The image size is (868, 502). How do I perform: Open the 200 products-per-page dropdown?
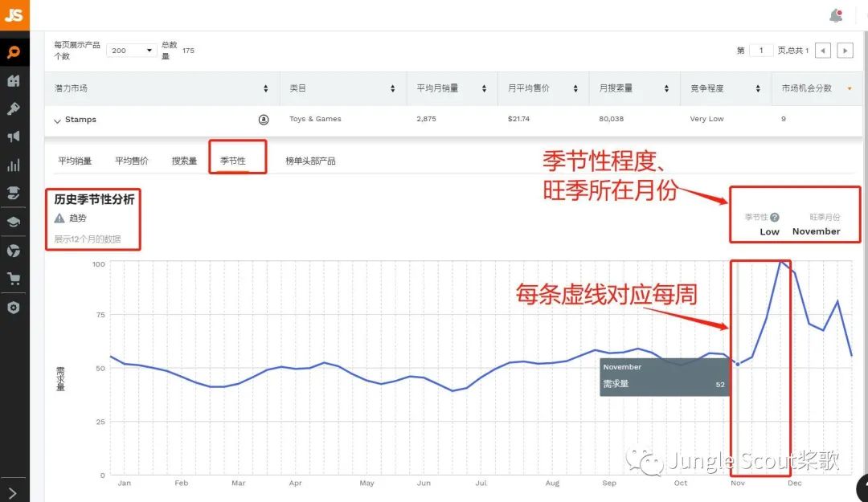tap(131, 51)
